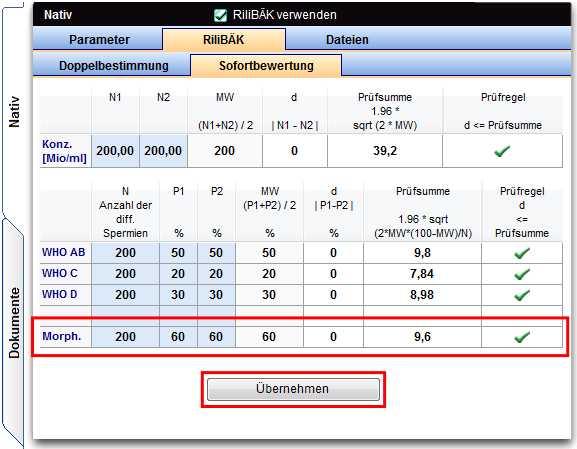Click the WHO D sperm count N field
The height and width of the screenshot is (449, 577).
click(x=125, y=295)
